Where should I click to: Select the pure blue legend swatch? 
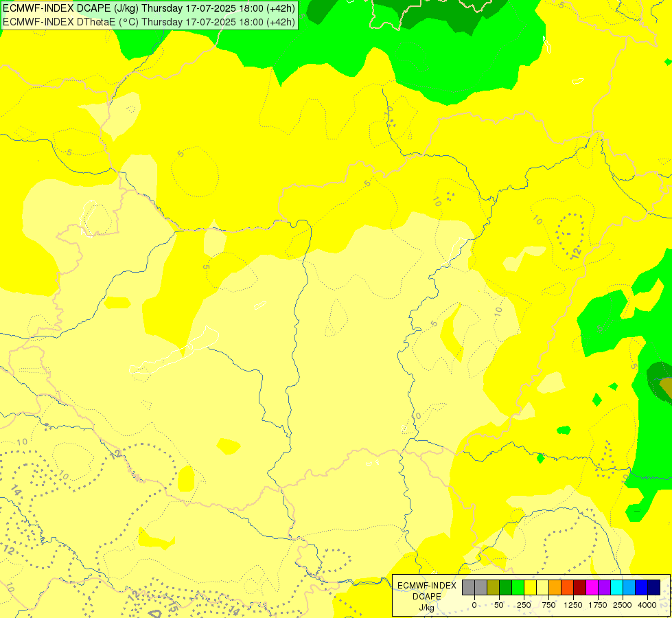click(x=642, y=587)
